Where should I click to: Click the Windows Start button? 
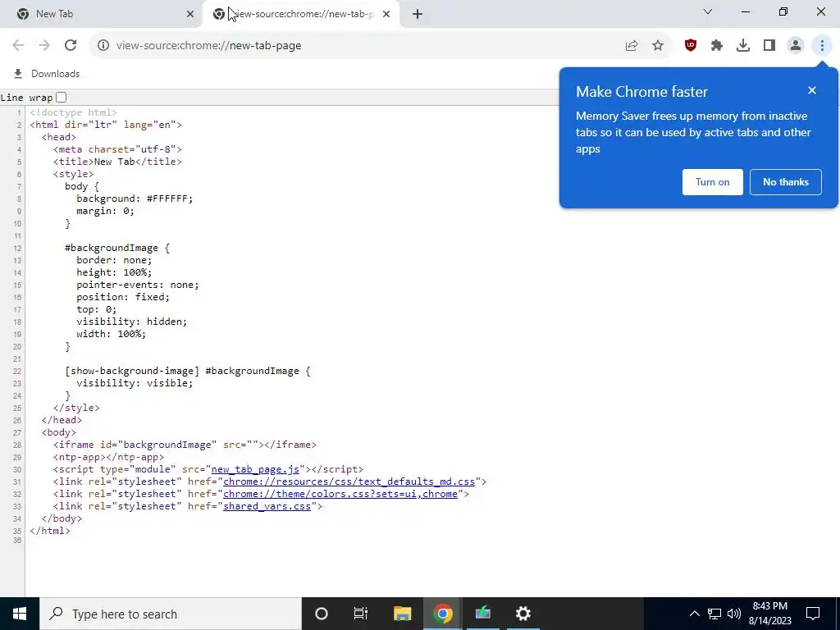(20, 614)
